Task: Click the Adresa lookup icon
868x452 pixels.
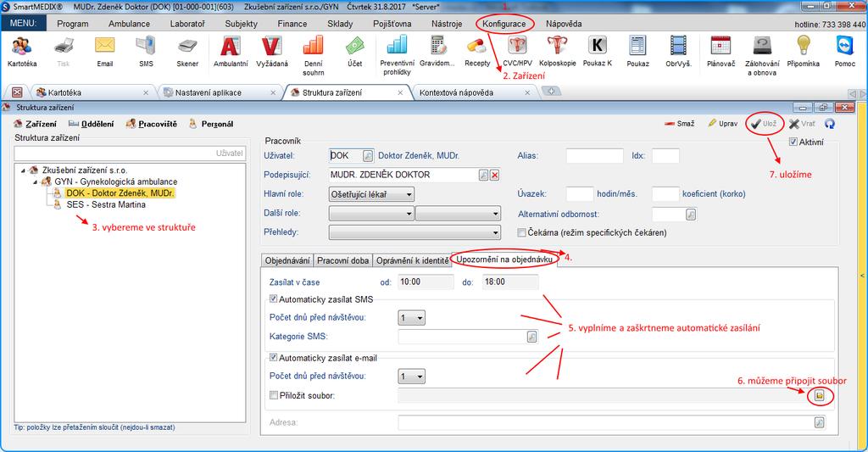Action: click(820, 422)
